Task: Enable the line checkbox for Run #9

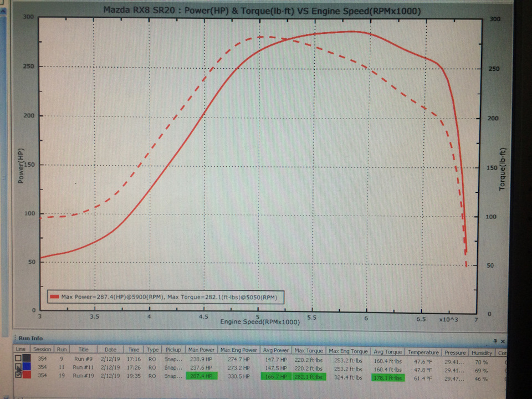Action: tap(18, 359)
